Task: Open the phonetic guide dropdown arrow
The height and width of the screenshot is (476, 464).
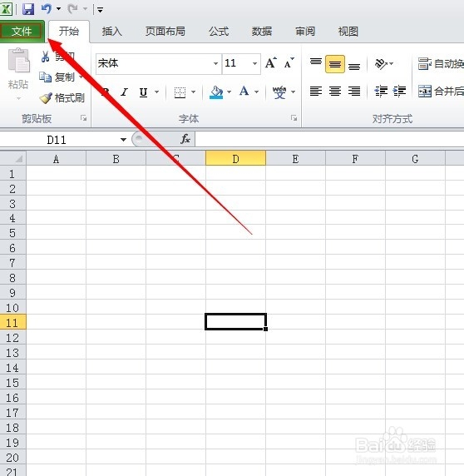Action: click(x=294, y=92)
